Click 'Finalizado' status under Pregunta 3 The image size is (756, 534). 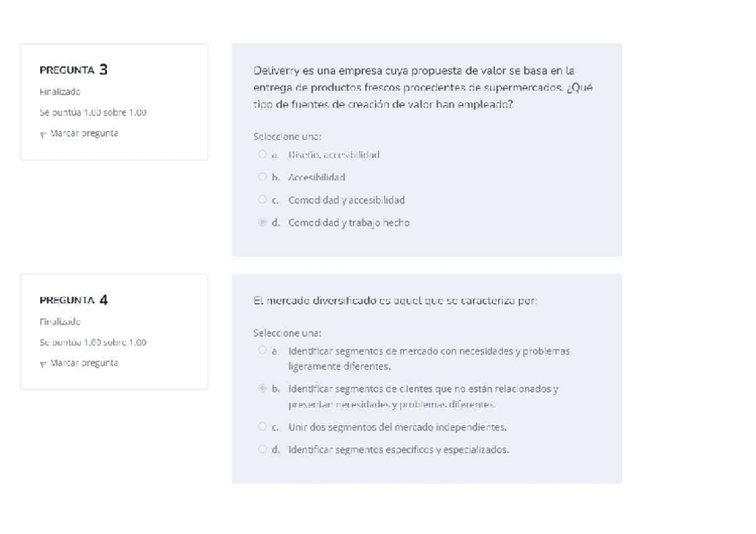[61, 91]
